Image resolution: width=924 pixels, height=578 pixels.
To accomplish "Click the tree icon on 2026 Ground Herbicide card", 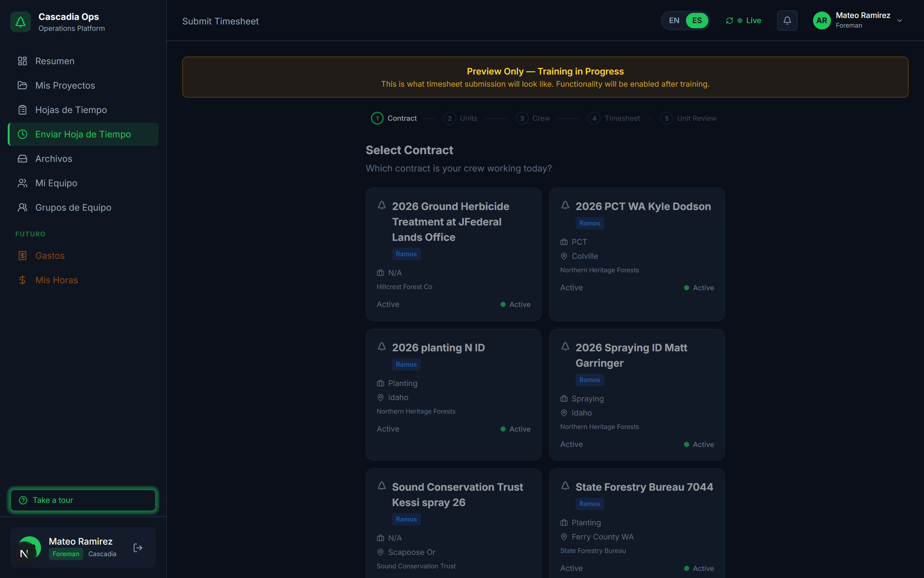I will coord(382,205).
